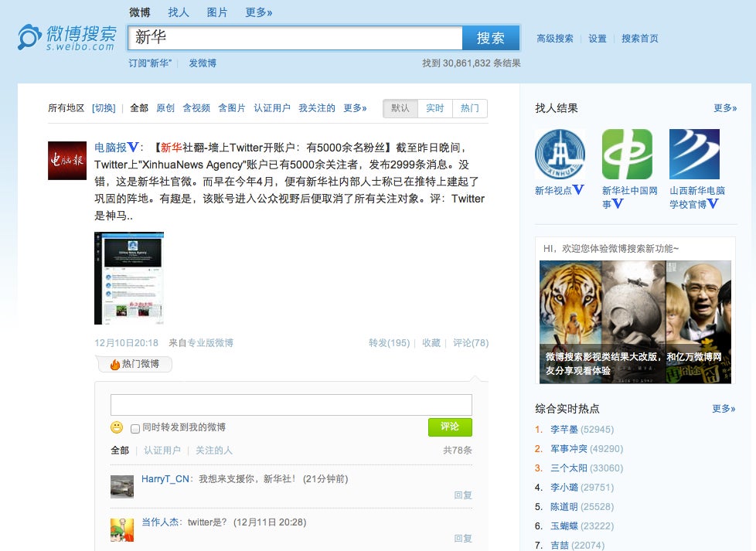Click the comment text input box
The image size is (756, 551).
291,405
